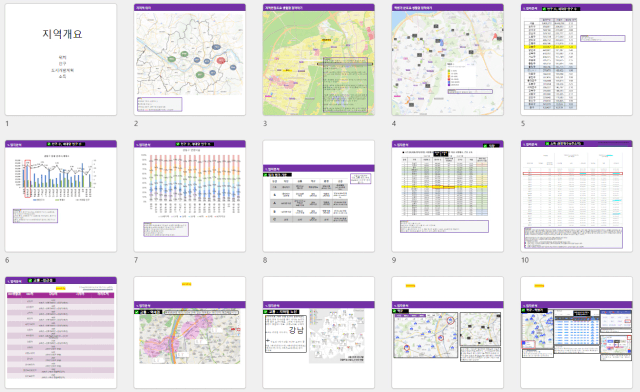Click slide number label 8
Image resolution: width=640 pixels, height=392 pixels.
tap(265, 260)
